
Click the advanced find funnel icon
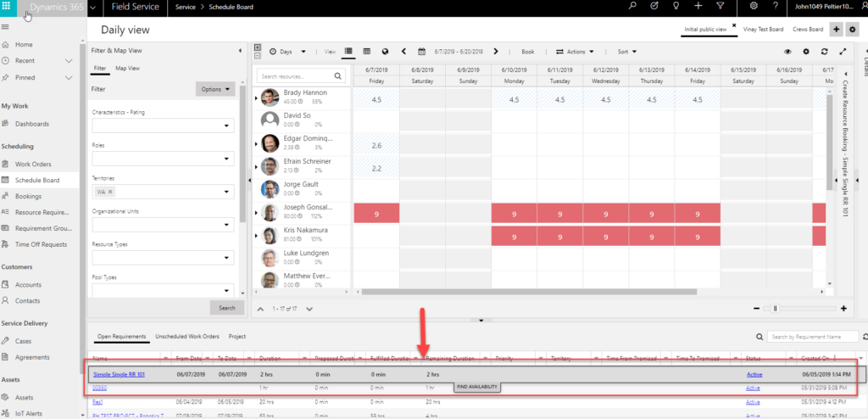[721, 7]
